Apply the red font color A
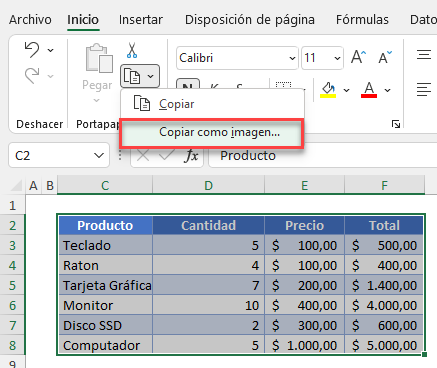The height and width of the screenshot is (368, 437). (369, 90)
